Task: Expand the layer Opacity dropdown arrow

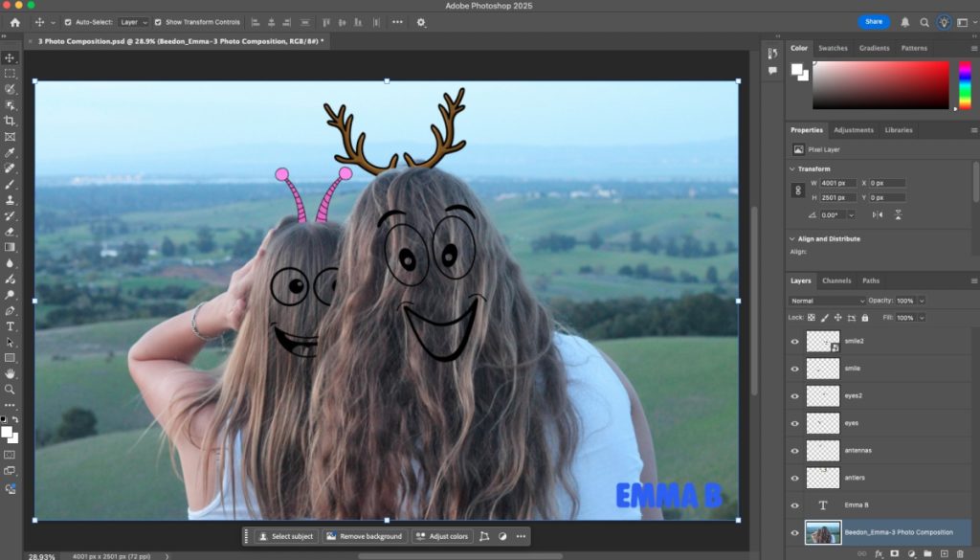Action: [922, 301]
